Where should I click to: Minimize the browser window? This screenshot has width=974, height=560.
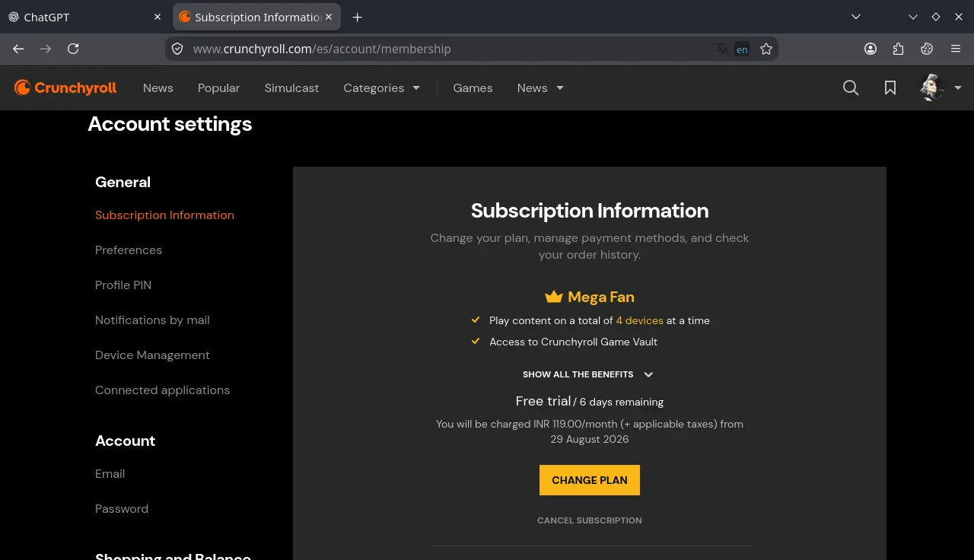(x=913, y=17)
